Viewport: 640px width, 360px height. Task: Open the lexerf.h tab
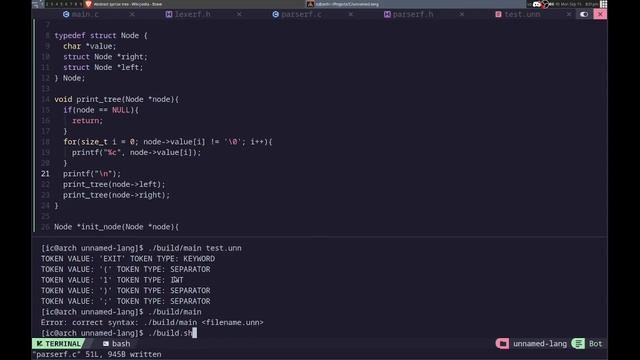193,14
